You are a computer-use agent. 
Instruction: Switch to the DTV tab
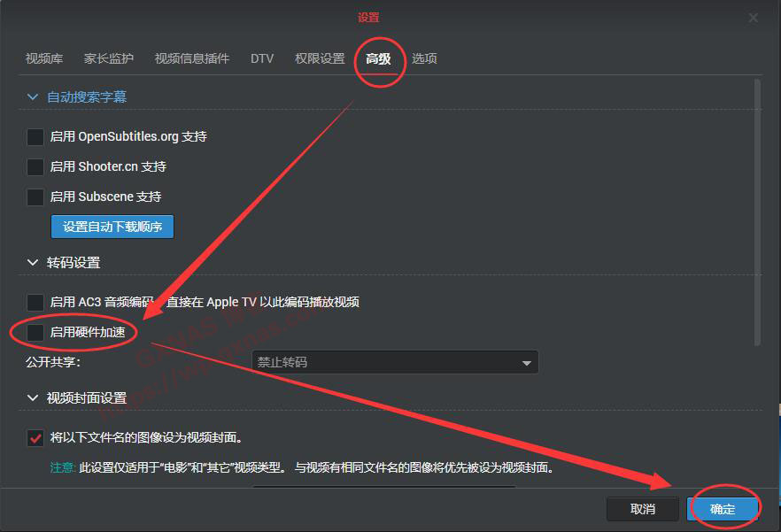[262, 58]
